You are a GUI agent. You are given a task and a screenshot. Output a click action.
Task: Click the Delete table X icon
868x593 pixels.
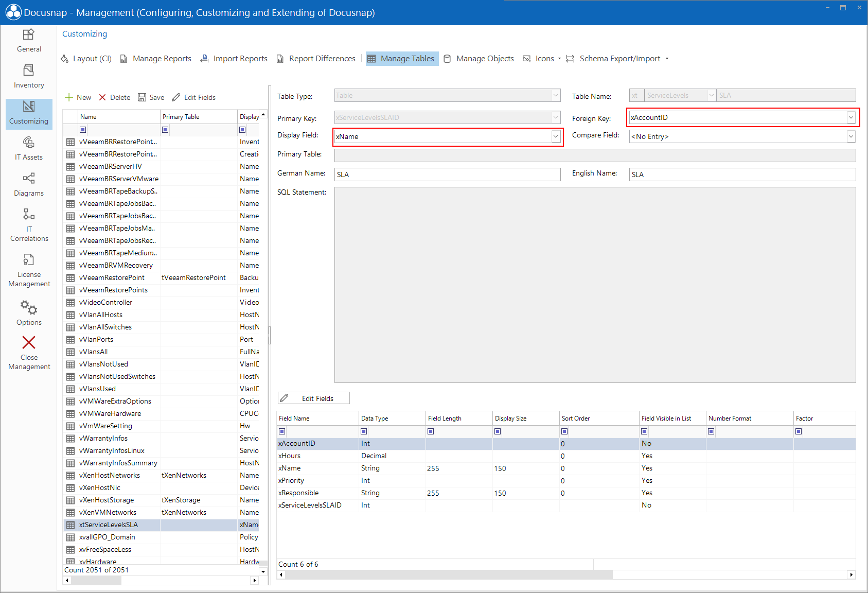tap(102, 97)
